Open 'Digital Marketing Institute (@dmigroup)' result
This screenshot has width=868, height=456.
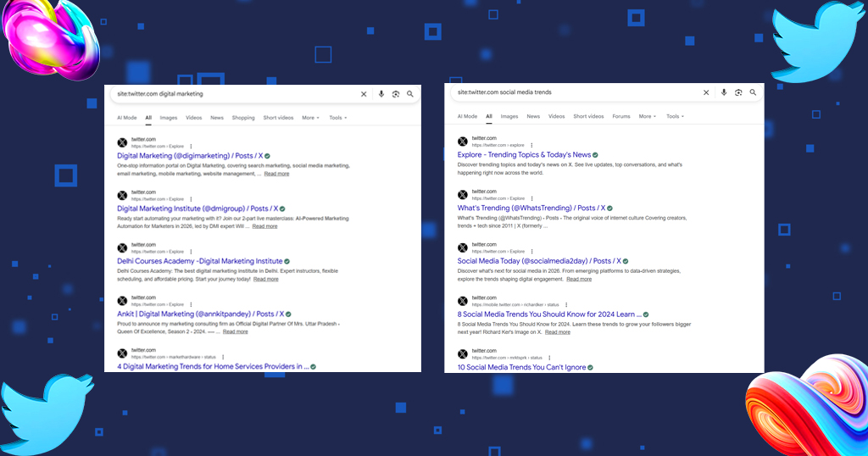pyautogui.click(x=198, y=209)
